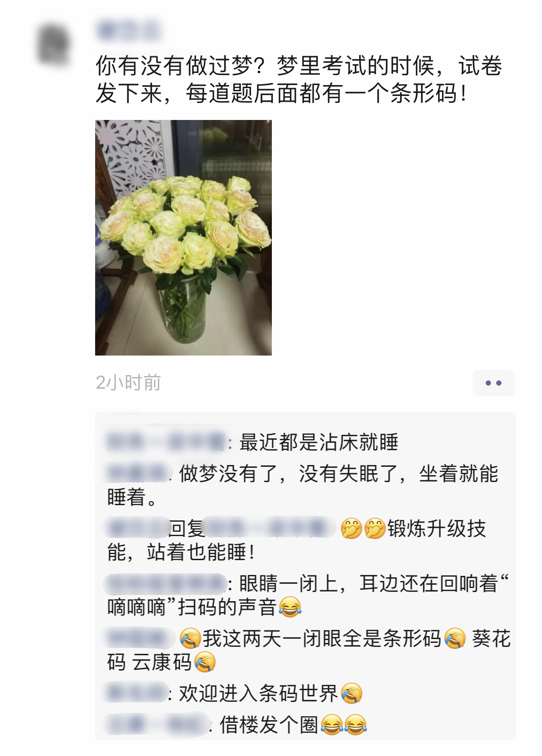The image size is (542, 756).
Task: Tap the poster's blurred profile avatar
Action: pyautogui.click(x=53, y=44)
